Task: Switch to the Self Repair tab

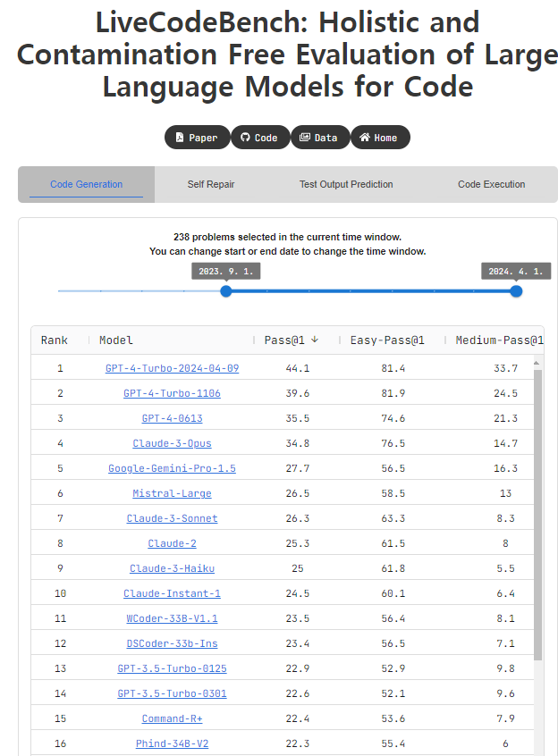Action: pos(211,184)
